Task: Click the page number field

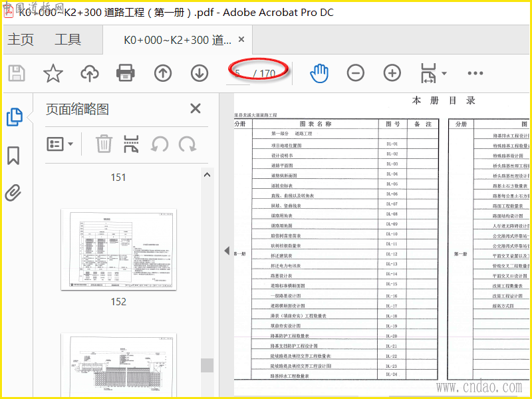Action: tap(238, 73)
